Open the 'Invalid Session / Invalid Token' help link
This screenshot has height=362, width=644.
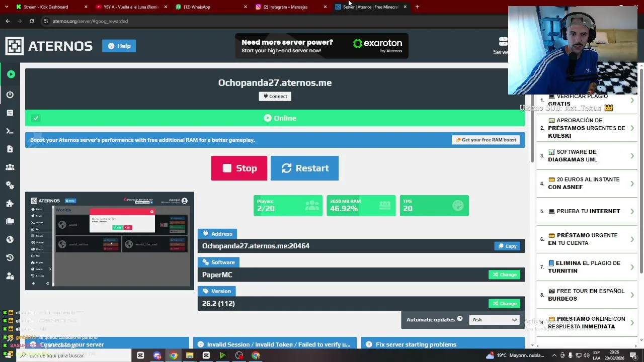click(x=275, y=344)
